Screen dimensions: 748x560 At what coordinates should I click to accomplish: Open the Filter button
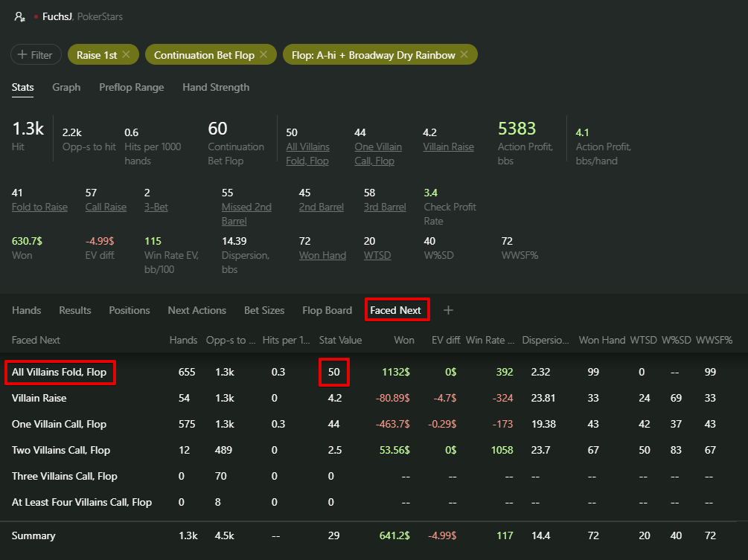click(35, 55)
